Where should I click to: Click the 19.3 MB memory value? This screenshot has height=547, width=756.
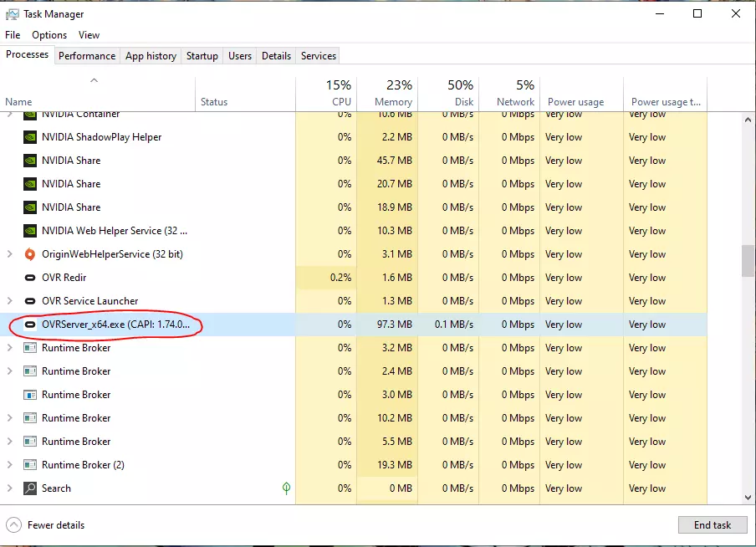pyautogui.click(x=395, y=465)
